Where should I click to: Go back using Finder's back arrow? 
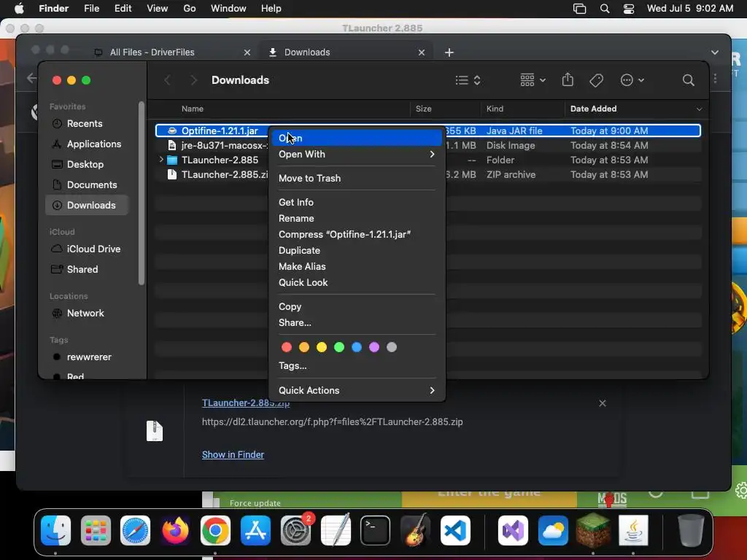[167, 80]
